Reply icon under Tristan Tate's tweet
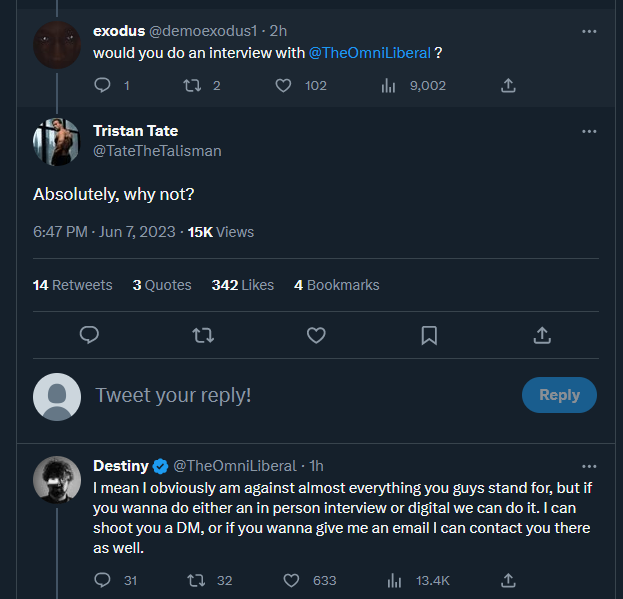 coord(89,335)
